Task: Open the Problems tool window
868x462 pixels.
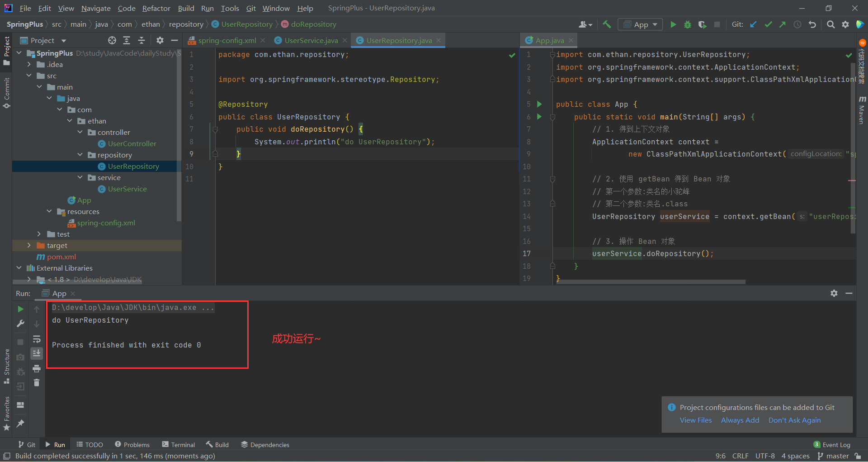Action: point(132,445)
